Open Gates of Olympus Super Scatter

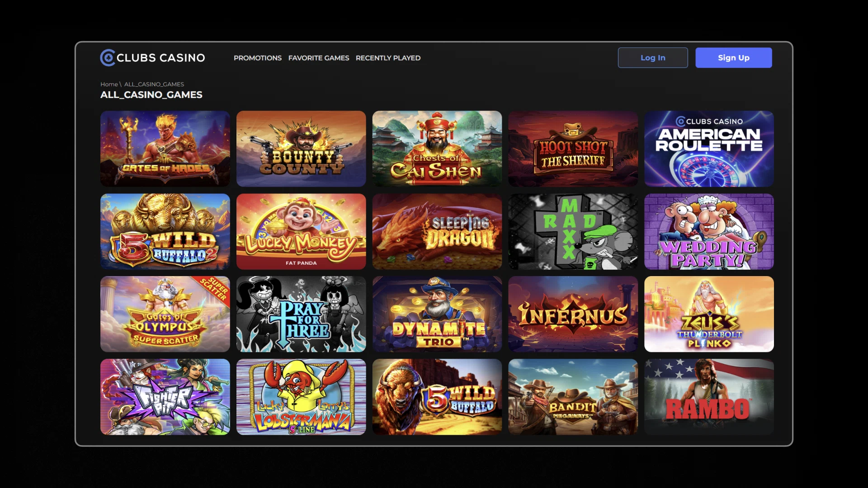pos(165,314)
